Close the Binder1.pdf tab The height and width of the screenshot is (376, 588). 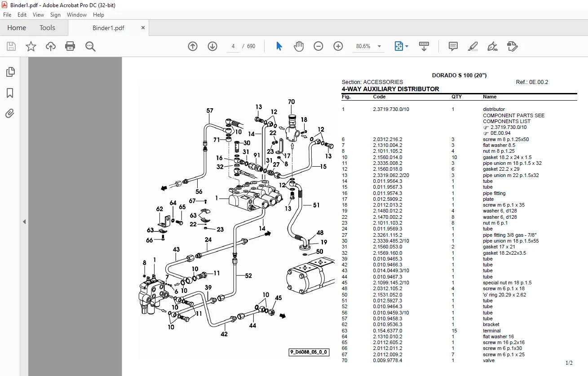pyautogui.click(x=143, y=28)
